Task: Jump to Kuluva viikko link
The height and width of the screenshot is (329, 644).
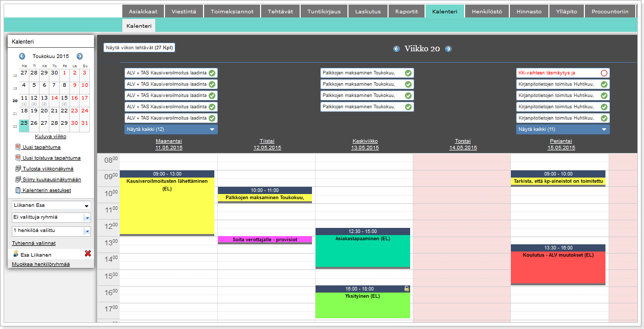Action: coord(50,137)
